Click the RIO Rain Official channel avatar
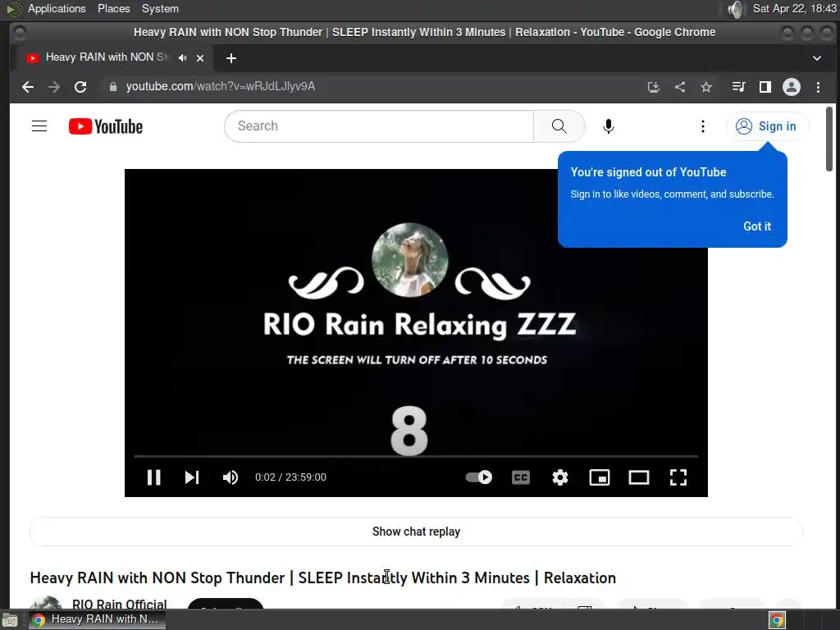840x630 pixels. (x=46, y=602)
